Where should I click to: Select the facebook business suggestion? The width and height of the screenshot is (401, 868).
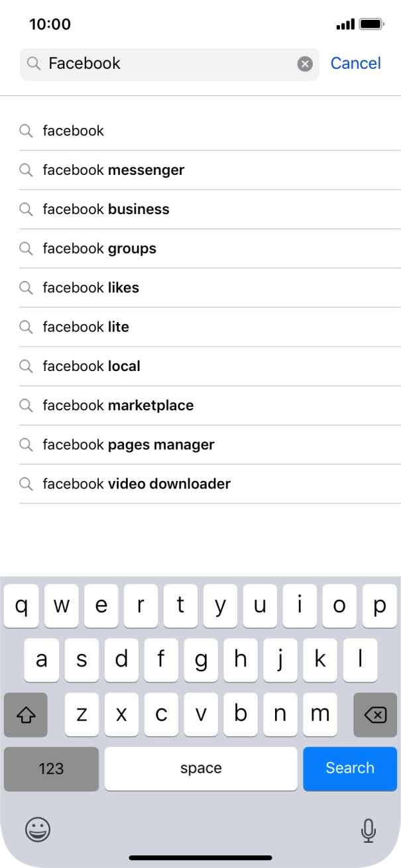[106, 209]
